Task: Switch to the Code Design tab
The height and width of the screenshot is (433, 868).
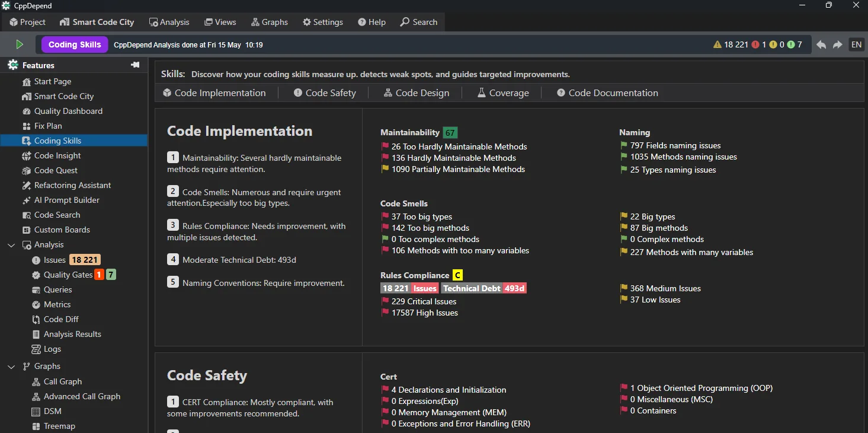Action: [x=417, y=93]
